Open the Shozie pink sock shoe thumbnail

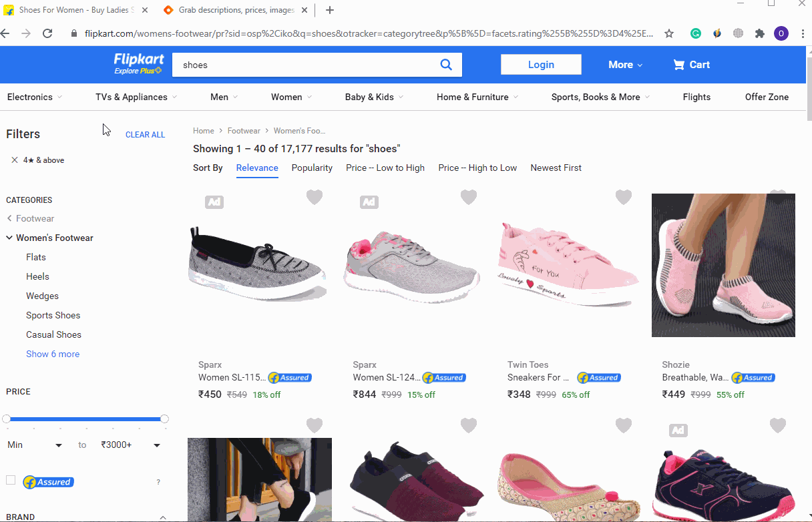pos(723,265)
